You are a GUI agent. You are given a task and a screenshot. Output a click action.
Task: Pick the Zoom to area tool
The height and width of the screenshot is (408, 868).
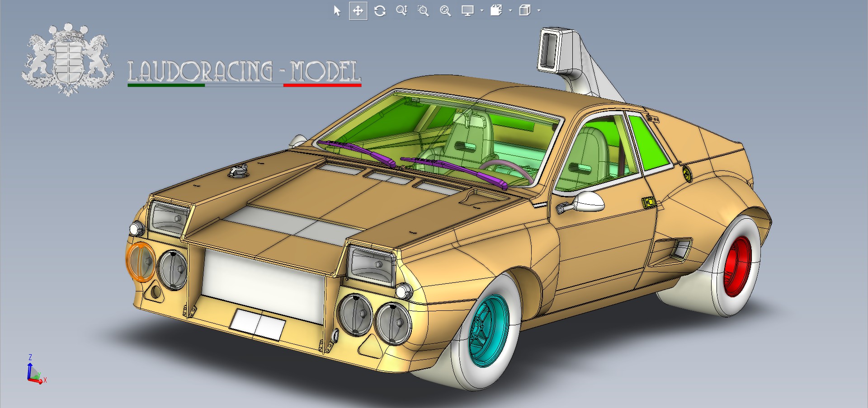pos(423,11)
